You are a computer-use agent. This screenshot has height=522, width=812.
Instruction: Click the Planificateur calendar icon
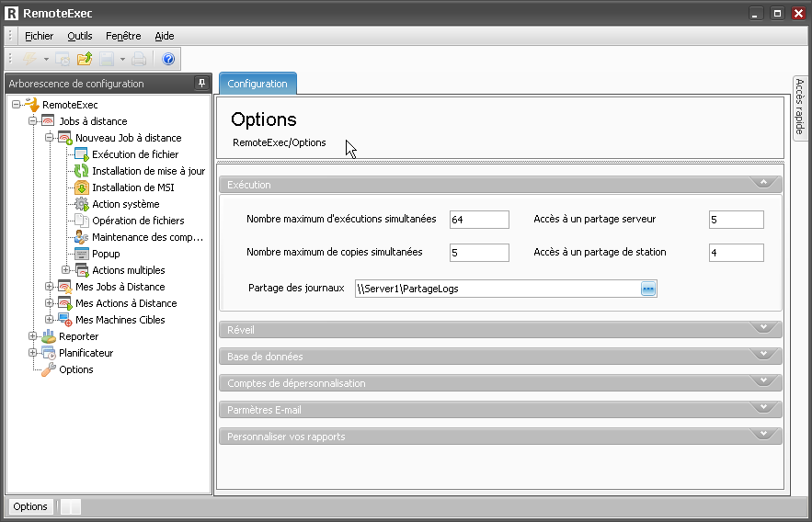[48, 353]
